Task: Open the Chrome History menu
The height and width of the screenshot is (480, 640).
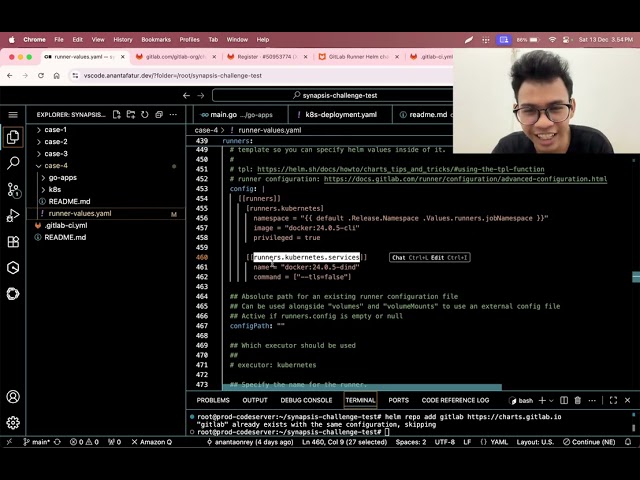Action: point(123,40)
